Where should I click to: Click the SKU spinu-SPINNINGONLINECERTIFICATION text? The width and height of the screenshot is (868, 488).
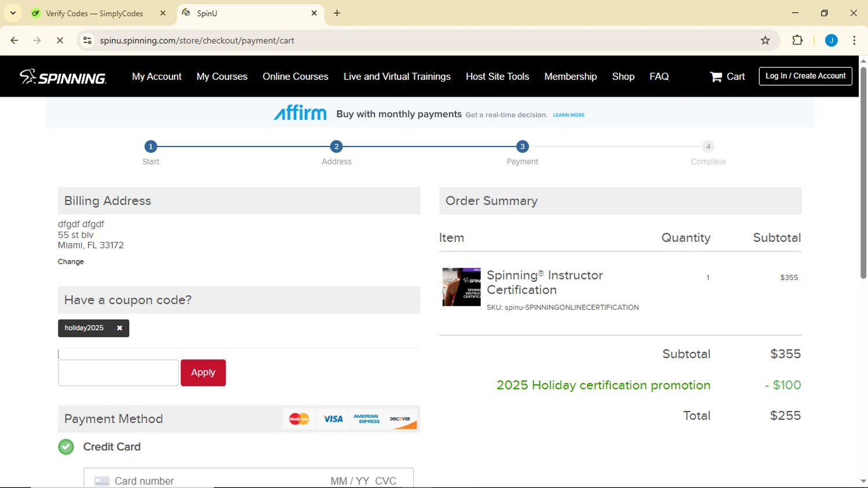pyautogui.click(x=562, y=307)
